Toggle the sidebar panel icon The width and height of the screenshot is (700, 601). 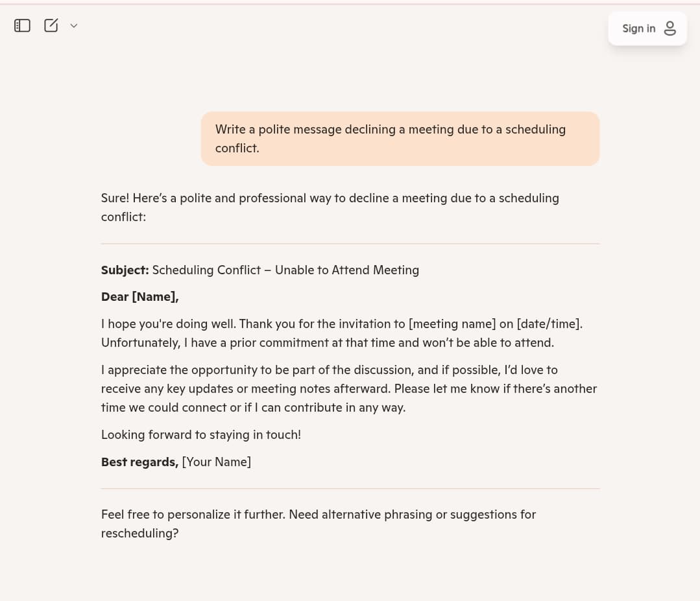pos(22,25)
